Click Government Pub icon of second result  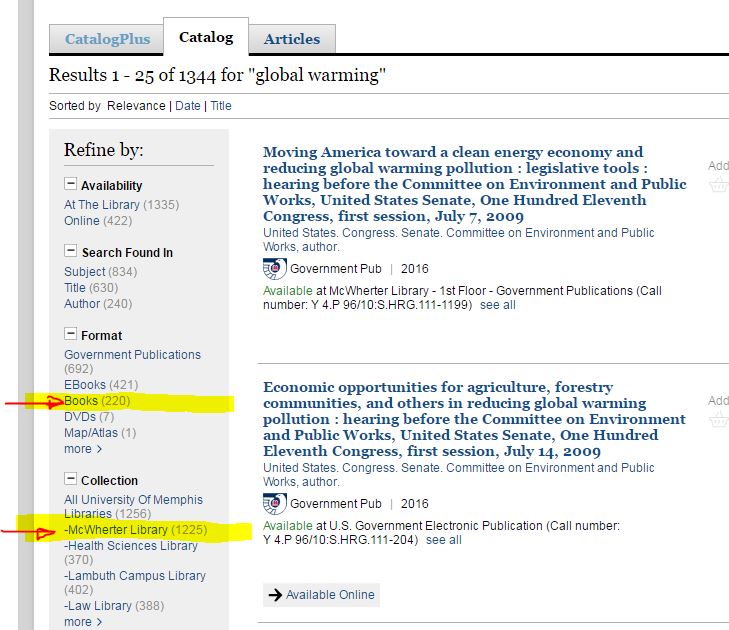pyautogui.click(x=274, y=504)
